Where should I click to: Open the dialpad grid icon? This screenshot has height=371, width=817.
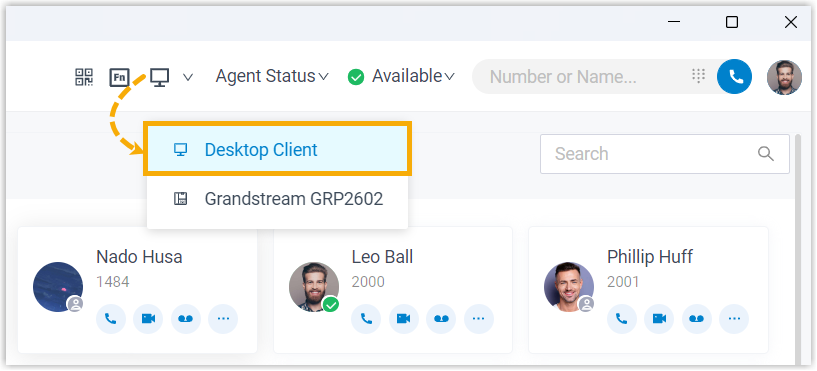pos(698,76)
